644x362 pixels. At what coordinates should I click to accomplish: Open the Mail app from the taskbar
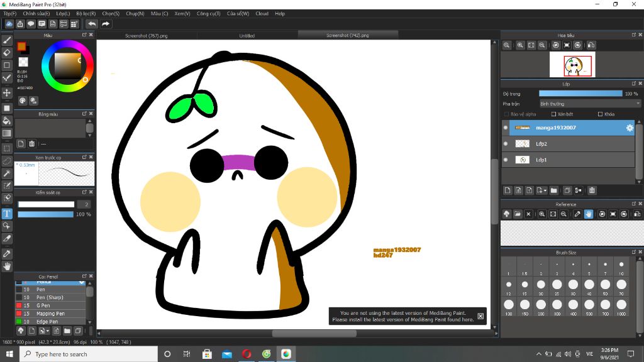click(x=226, y=354)
